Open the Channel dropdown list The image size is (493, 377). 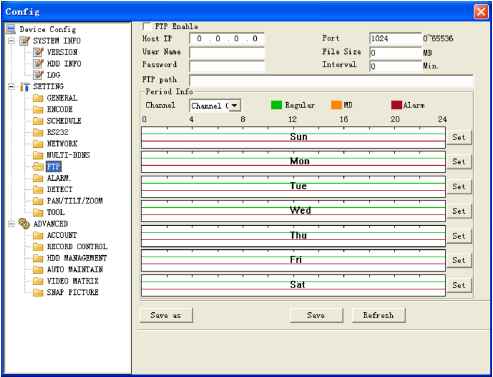pos(235,106)
